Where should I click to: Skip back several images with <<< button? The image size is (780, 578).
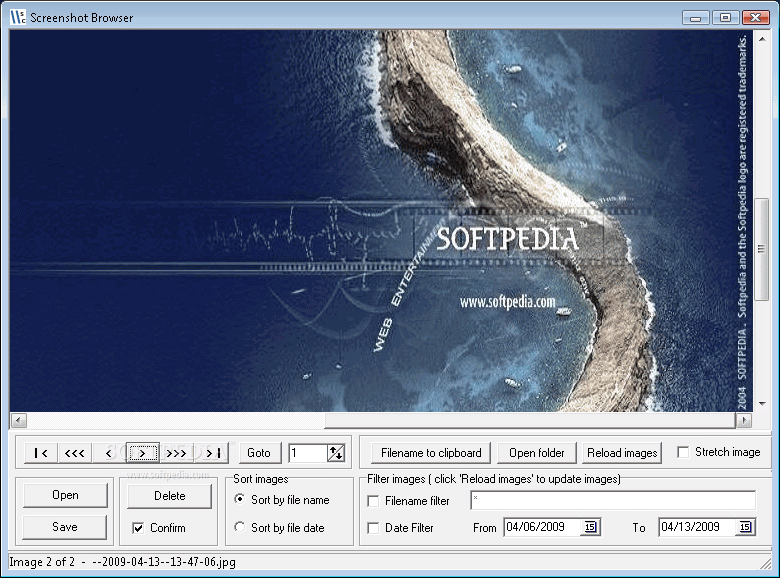click(x=75, y=453)
